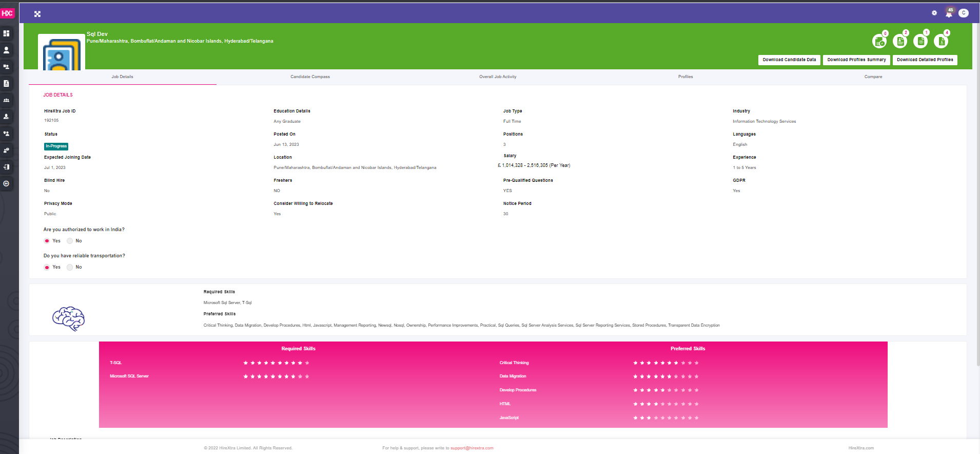Open the two-people icon below the person icon
Image resolution: width=980 pixels, height=454 pixels.
click(x=6, y=67)
